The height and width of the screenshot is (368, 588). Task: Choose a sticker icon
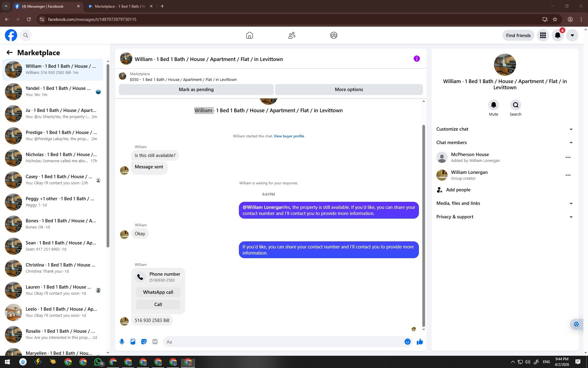pyautogui.click(x=144, y=342)
